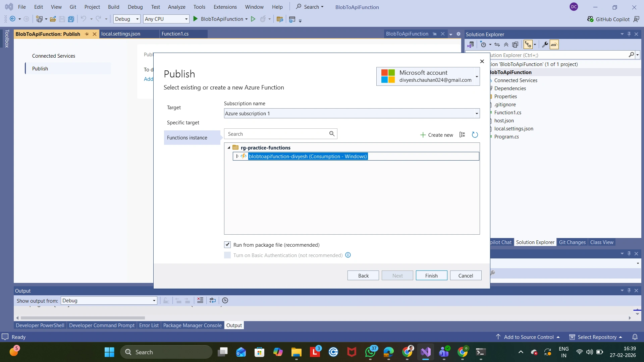Click the group-by icon beside Create new

462,135
